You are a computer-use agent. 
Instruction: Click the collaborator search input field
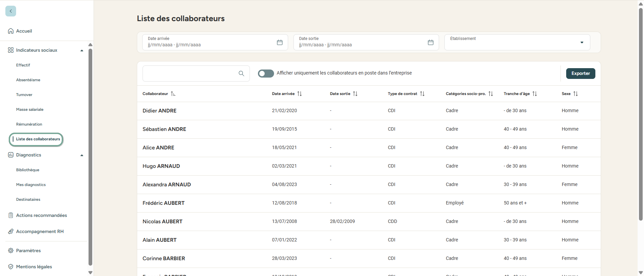point(190,74)
